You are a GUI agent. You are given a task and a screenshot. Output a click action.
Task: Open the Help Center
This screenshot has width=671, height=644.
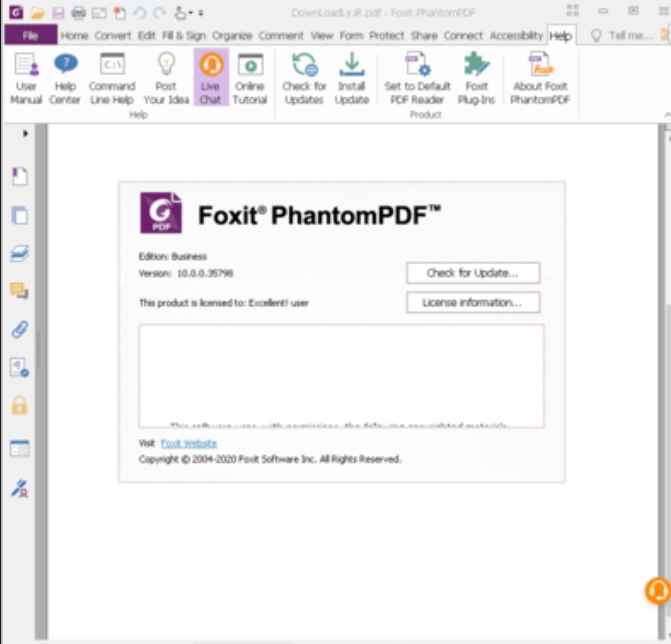pos(65,79)
